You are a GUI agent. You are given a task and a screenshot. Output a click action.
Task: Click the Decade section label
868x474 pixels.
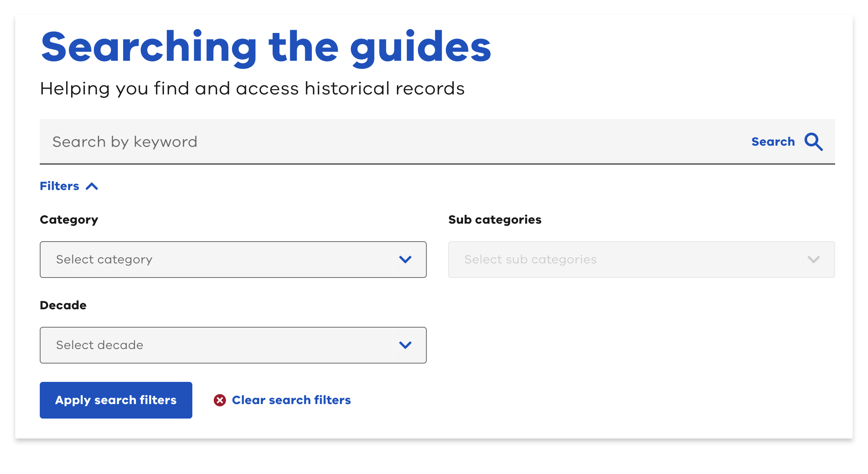click(63, 305)
